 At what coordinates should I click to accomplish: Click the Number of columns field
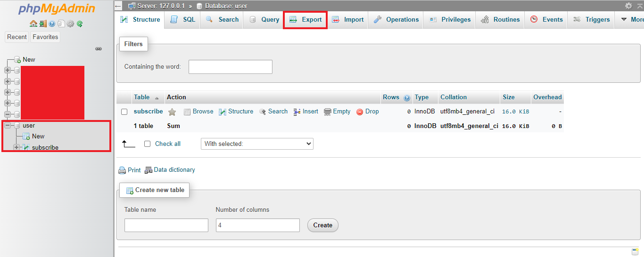(258, 225)
